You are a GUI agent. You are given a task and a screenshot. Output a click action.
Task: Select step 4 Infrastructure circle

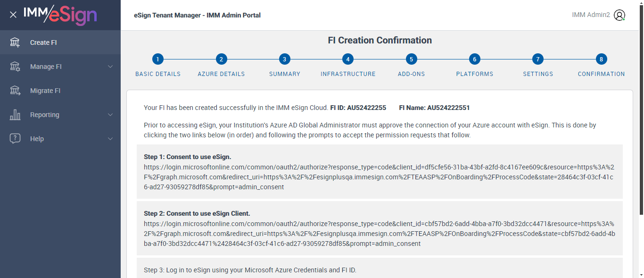click(348, 59)
